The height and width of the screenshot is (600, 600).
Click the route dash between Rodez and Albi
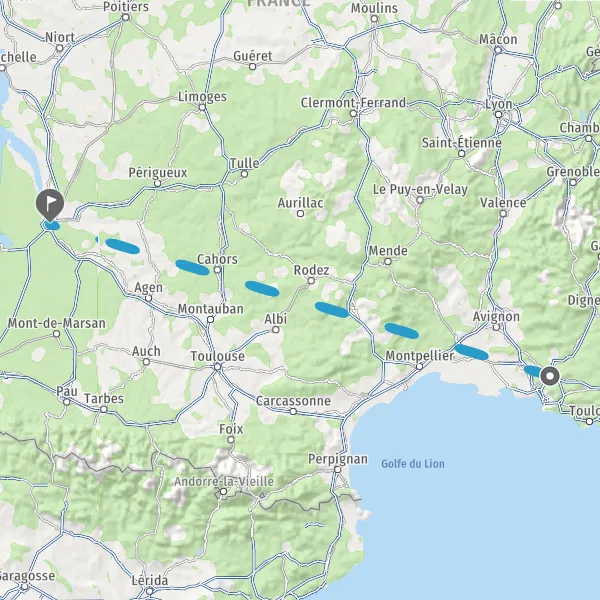(262, 289)
